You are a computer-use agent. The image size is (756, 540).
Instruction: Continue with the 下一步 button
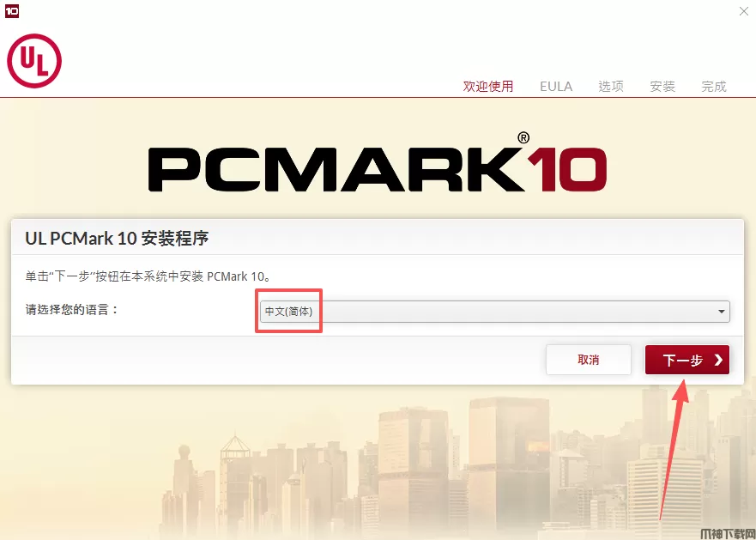[687, 360]
